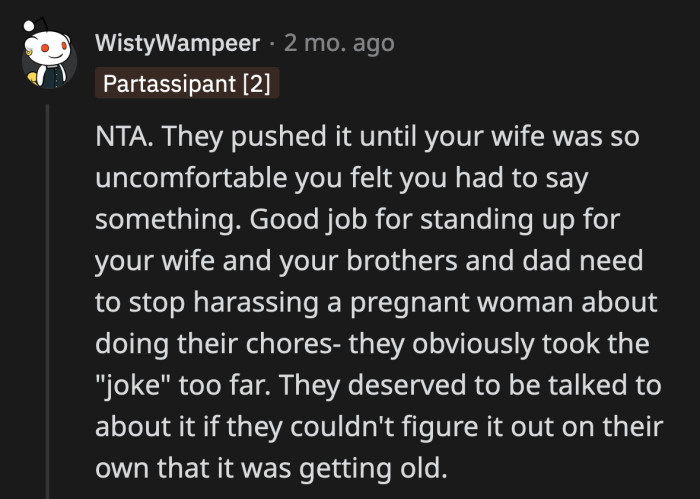Screen dimensions: 700x499
Task: Select the Partassipant [2] flair badge
Action: click(186, 83)
